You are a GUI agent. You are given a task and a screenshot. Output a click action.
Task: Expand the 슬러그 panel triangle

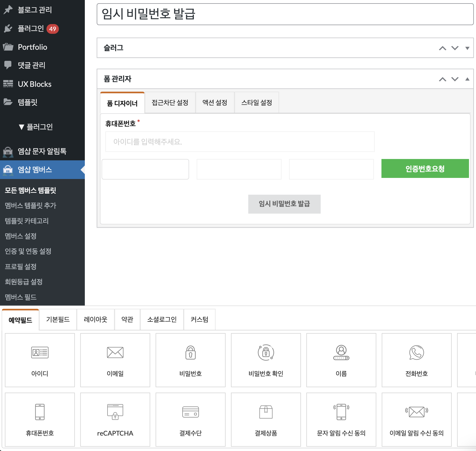click(467, 48)
